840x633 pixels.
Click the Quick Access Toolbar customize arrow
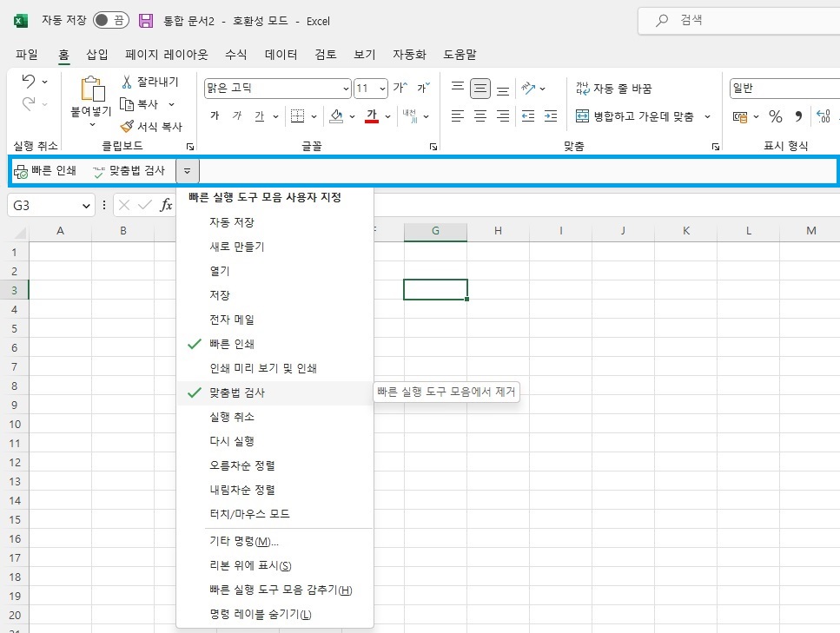click(187, 171)
